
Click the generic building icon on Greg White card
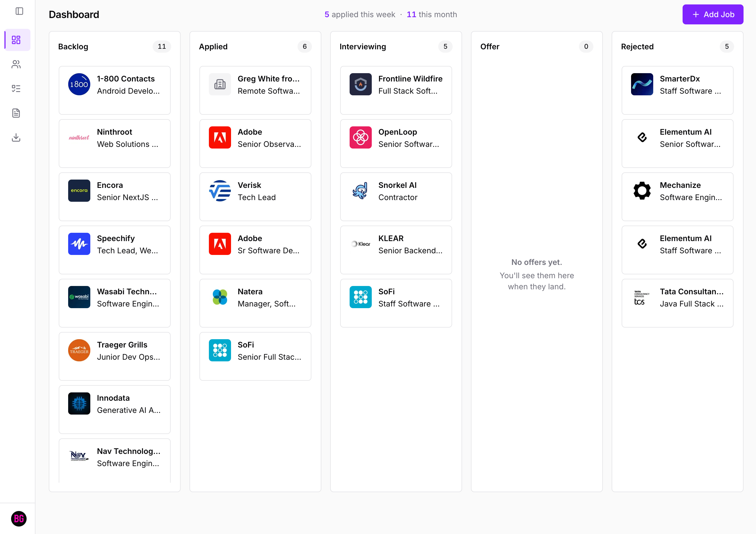pos(220,84)
